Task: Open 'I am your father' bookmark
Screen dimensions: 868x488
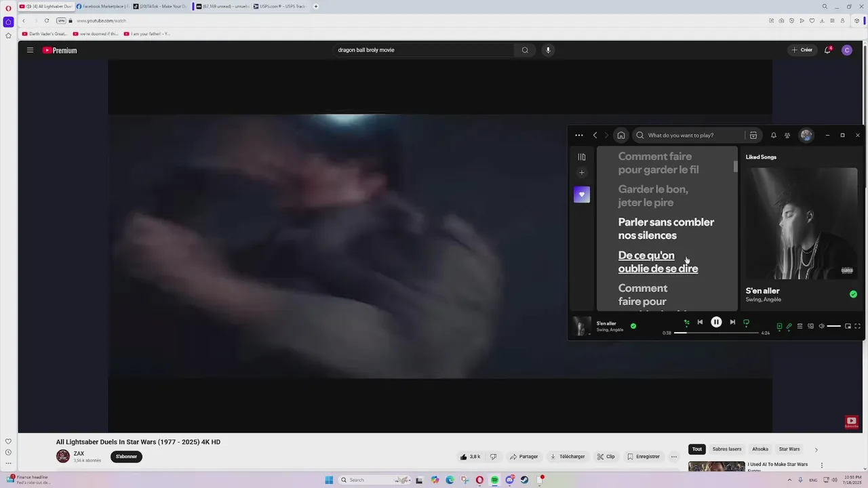Action: [147, 34]
